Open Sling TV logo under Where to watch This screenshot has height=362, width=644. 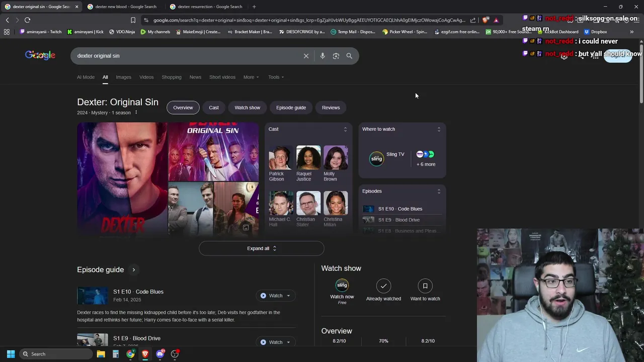[x=376, y=158]
